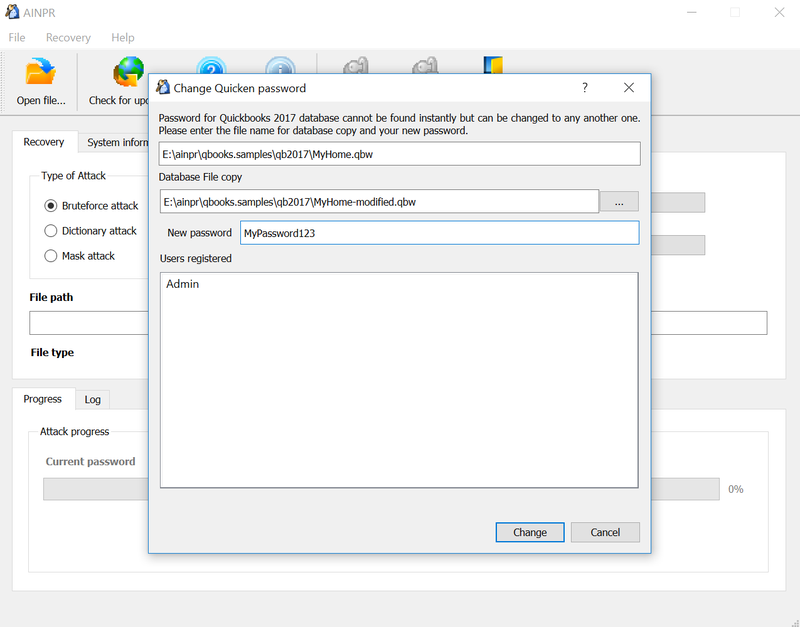Click the Database File copy path field
This screenshot has height=627, width=800.
[x=379, y=202]
